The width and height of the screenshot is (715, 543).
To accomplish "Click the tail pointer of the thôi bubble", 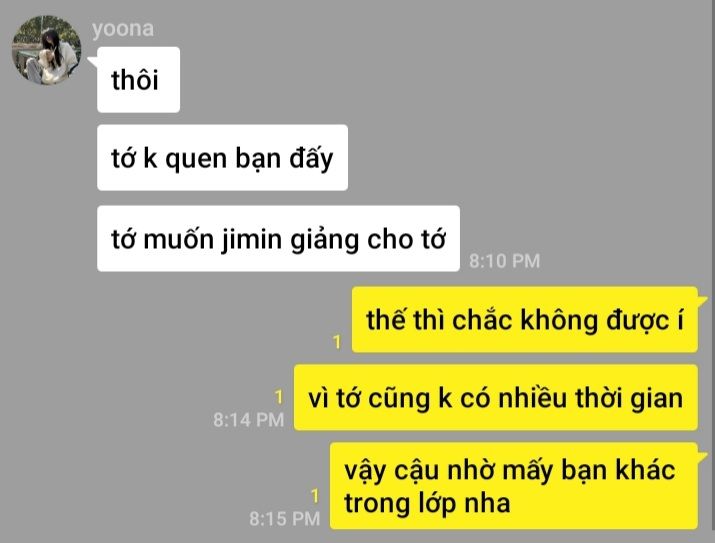I will coord(93,62).
